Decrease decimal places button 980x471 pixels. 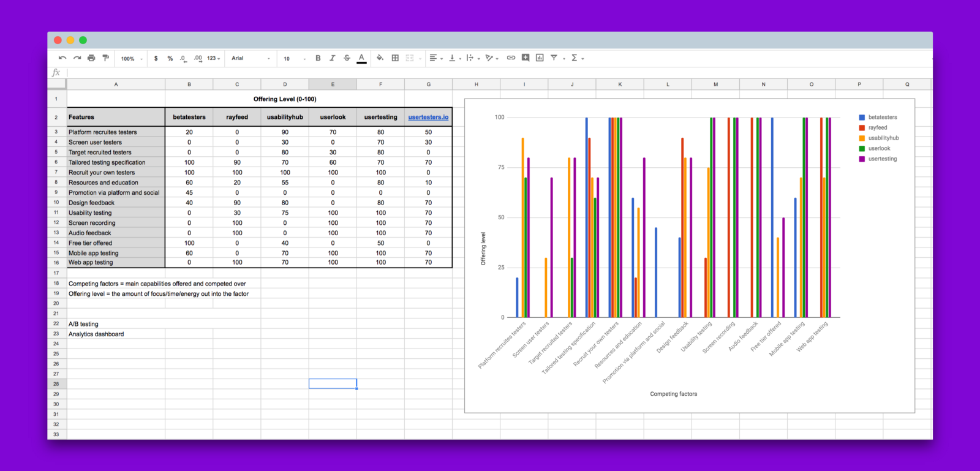click(183, 58)
